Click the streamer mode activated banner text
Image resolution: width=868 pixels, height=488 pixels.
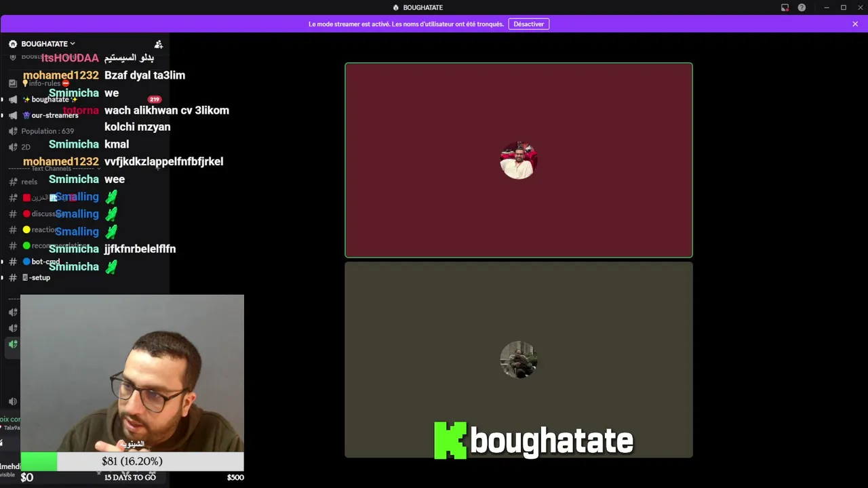click(406, 24)
